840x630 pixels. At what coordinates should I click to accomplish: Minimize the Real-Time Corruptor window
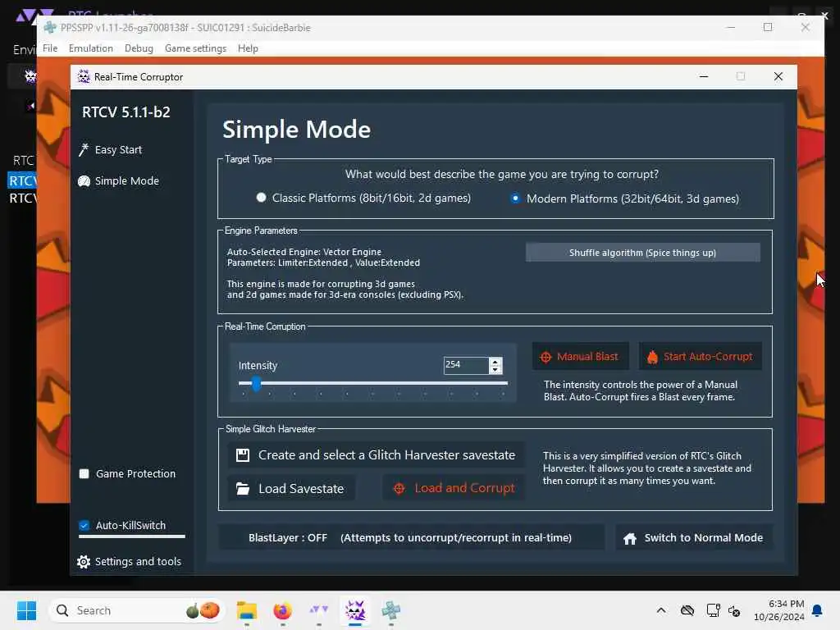pyautogui.click(x=704, y=76)
